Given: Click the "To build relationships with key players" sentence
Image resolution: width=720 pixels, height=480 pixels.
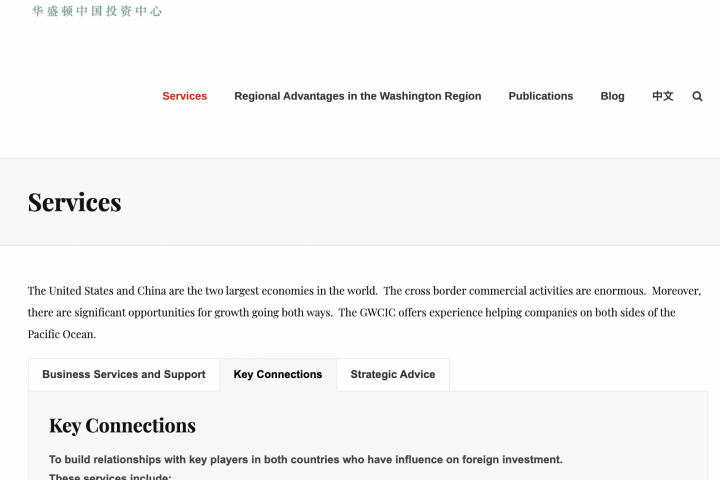Looking at the screenshot, I should [x=150, y=460].
